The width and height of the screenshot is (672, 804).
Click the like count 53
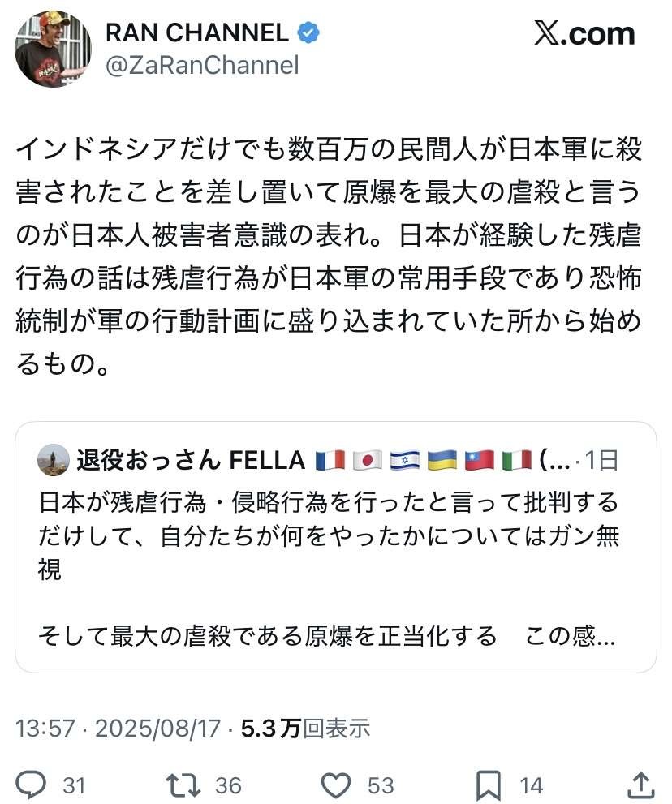pos(380,785)
